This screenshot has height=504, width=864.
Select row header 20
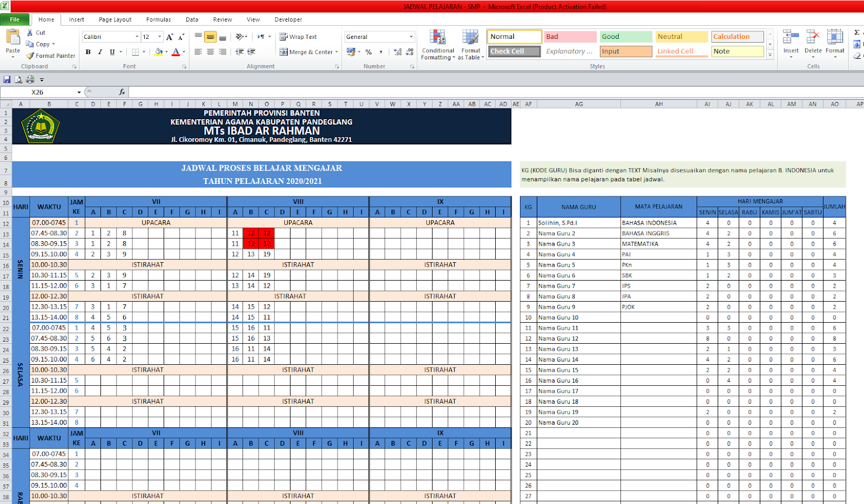point(5,307)
